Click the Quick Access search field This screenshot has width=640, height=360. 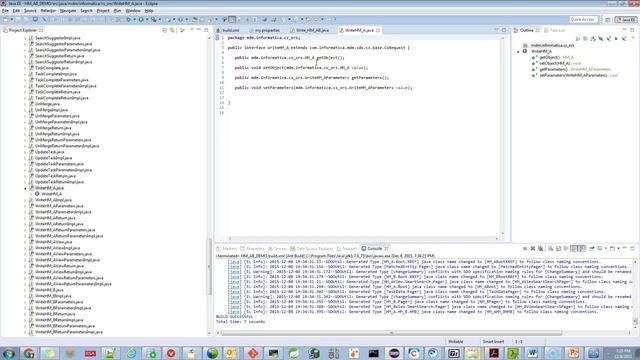tap(584, 20)
